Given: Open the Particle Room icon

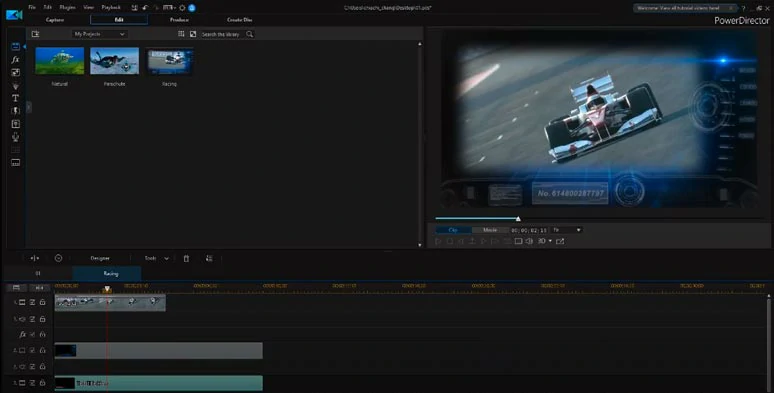Looking at the screenshot, I should click(x=15, y=85).
